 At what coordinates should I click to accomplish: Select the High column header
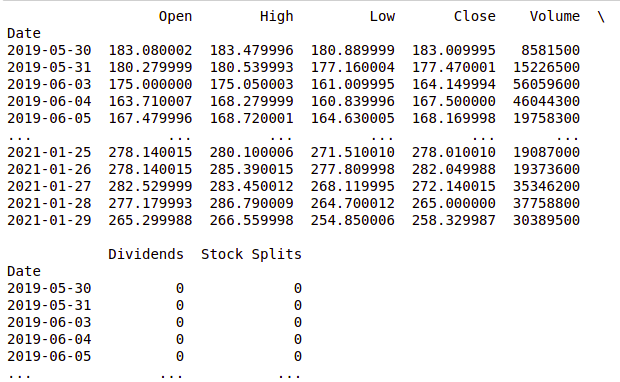(276, 16)
